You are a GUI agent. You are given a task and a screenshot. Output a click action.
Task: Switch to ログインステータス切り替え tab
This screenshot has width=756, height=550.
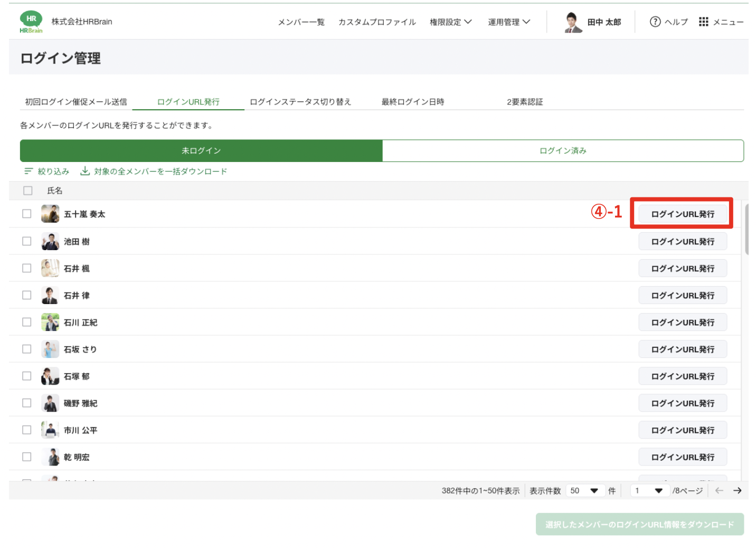click(x=300, y=102)
